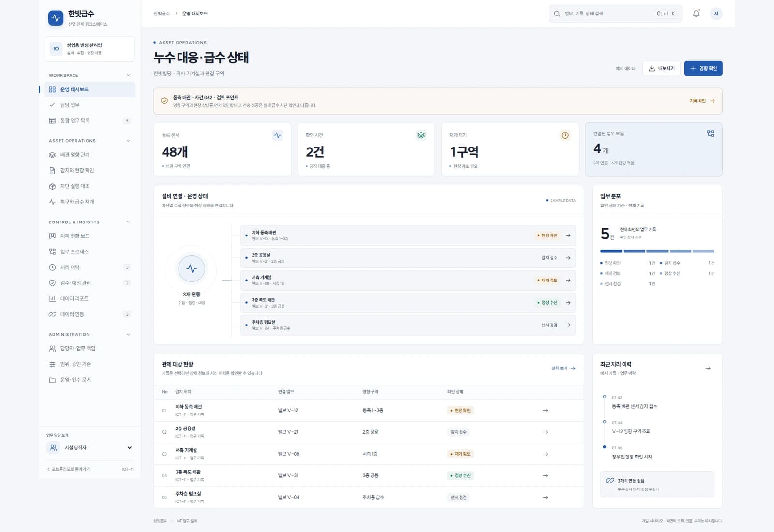Collapse ASSET OPERATIONS sidebar section
The height and width of the screenshot is (532, 774).
[x=128, y=141]
